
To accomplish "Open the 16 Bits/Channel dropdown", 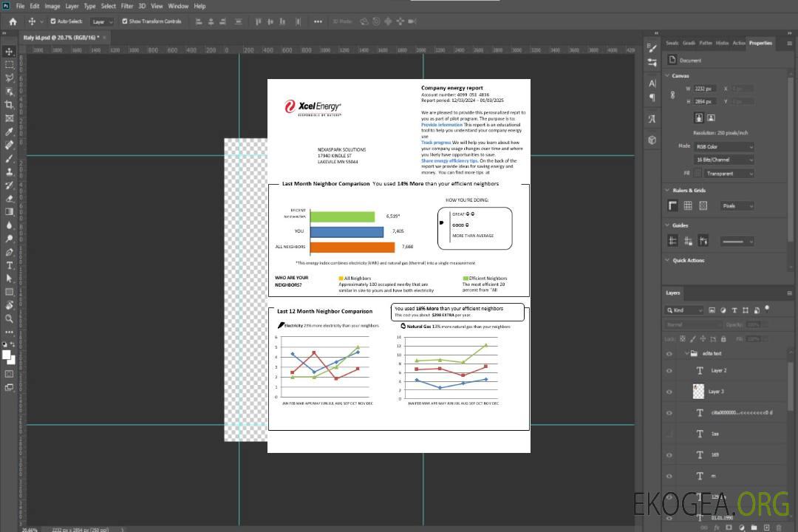I will pos(723,160).
